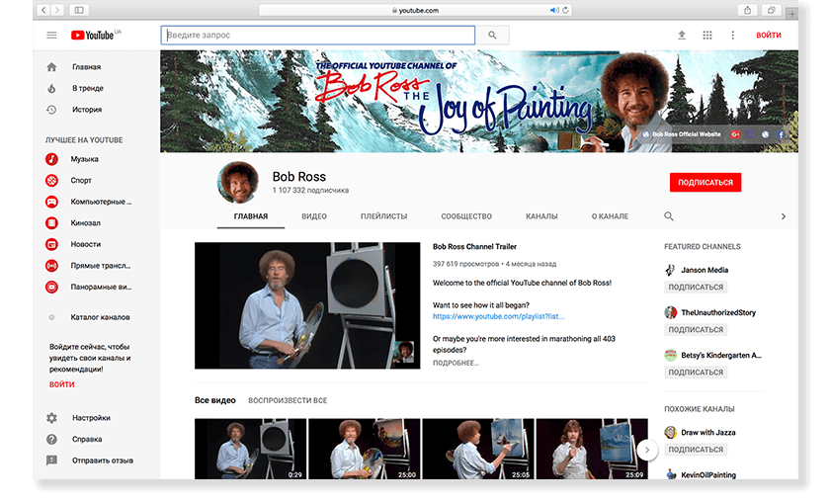
Task: Open History (История) in sidebar
Action: point(87,110)
